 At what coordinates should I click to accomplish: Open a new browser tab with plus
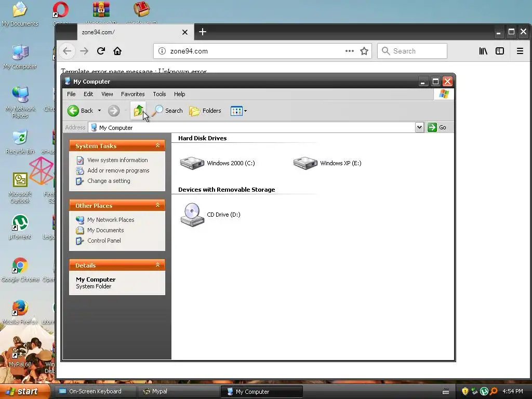[x=203, y=32]
